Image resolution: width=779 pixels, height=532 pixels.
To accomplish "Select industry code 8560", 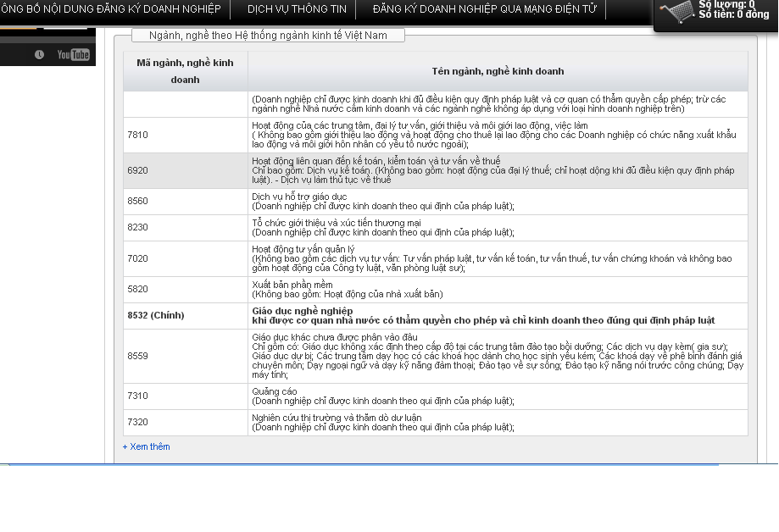I will (x=137, y=201).
